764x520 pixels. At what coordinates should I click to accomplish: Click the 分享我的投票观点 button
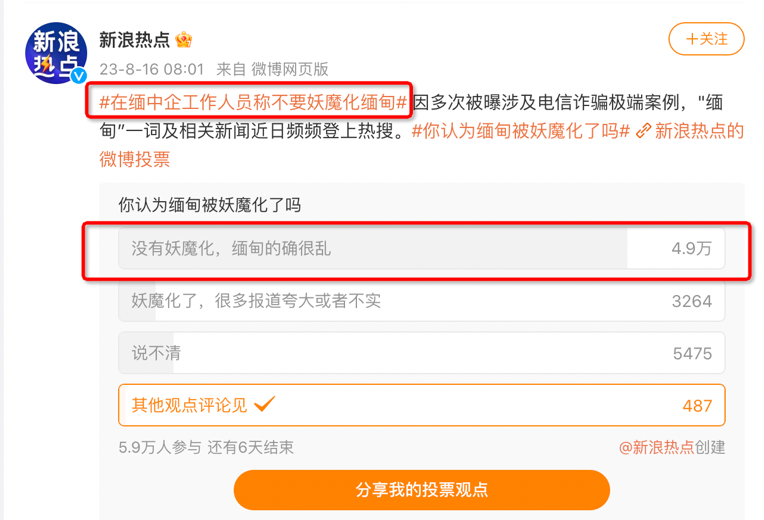click(x=421, y=490)
